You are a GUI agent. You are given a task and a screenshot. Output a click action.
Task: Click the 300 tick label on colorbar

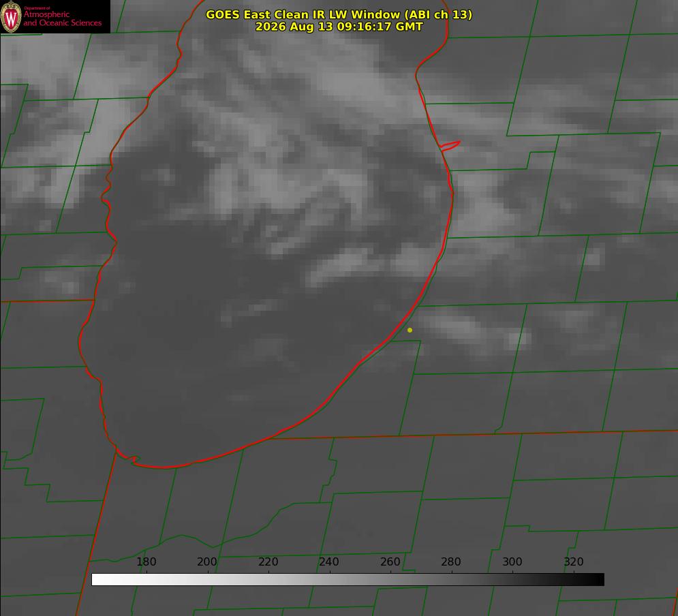[512, 561]
